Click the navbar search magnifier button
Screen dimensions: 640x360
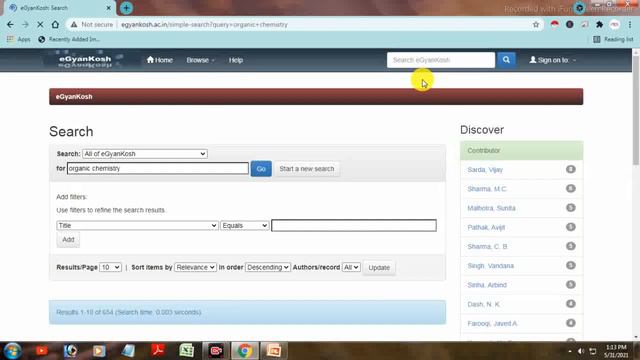(x=506, y=60)
